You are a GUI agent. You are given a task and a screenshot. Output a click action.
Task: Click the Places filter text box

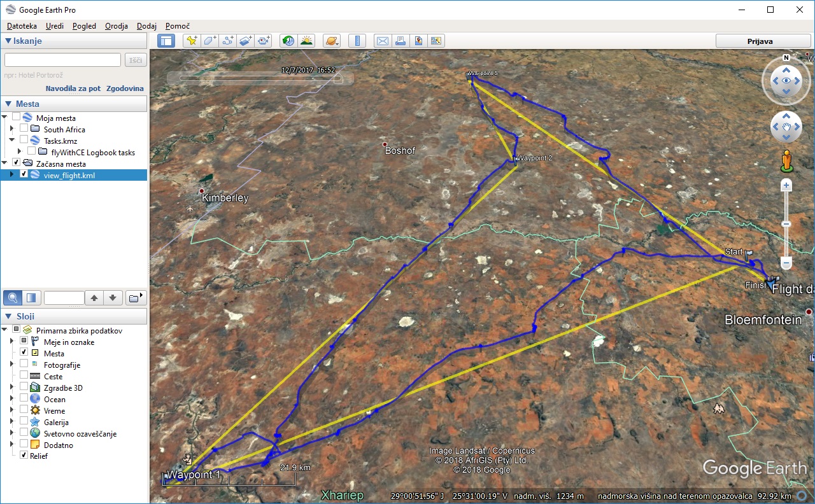[64, 297]
